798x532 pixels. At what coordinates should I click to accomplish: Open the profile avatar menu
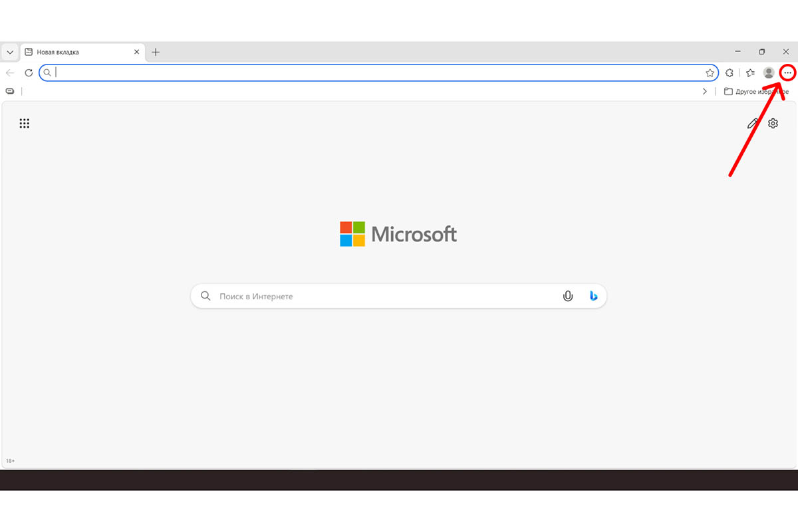click(769, 72)
